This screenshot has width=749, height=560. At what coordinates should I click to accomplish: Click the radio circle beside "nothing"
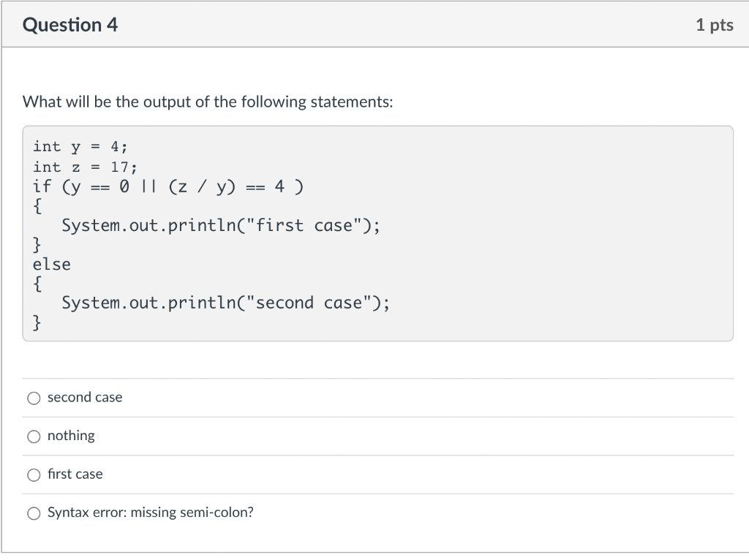tap(34, 436)
